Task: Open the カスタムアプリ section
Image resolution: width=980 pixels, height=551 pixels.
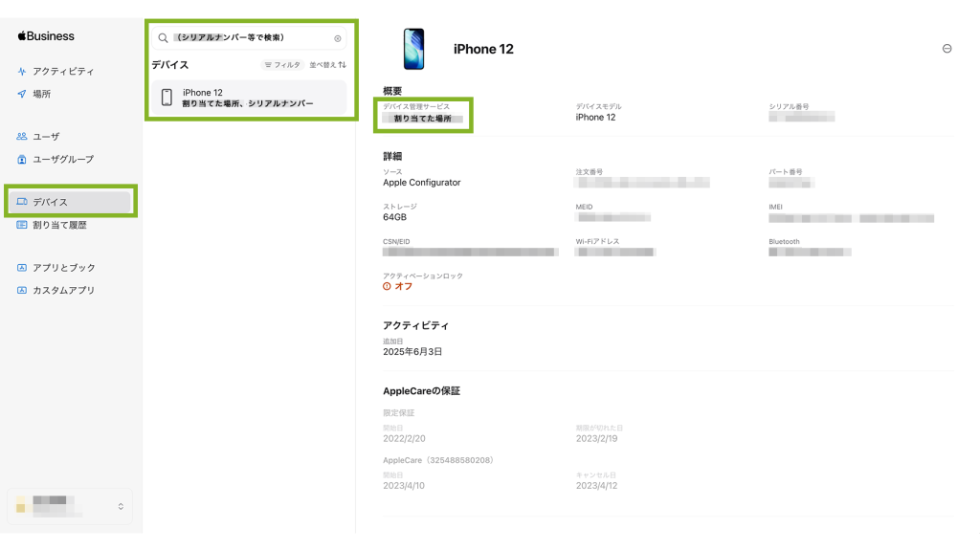Action: [56, 290]
